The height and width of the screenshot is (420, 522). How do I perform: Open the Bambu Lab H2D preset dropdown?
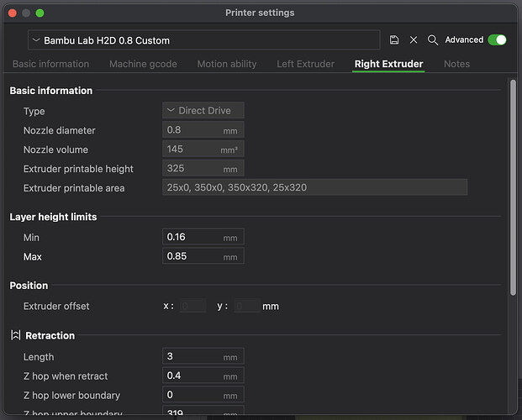(204, 40)
